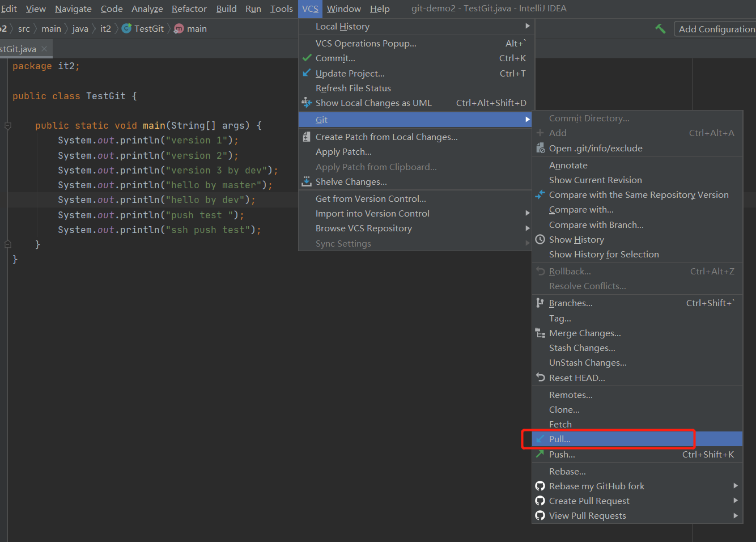Click the TestGit class icon in breadcrumb
The height and width of the screenshot is (542, 756).
click(126, 28)
